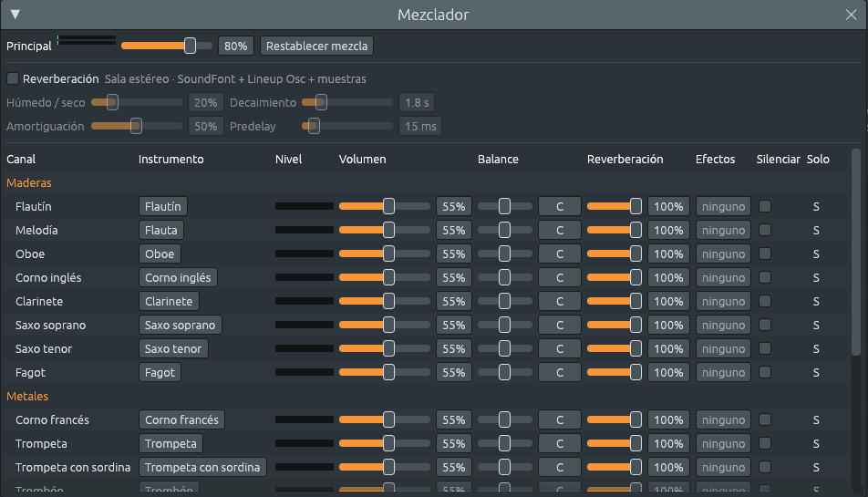The image size is (868, 497).
Task: Click the Amortiguación slider
Action: coord(136,126)
